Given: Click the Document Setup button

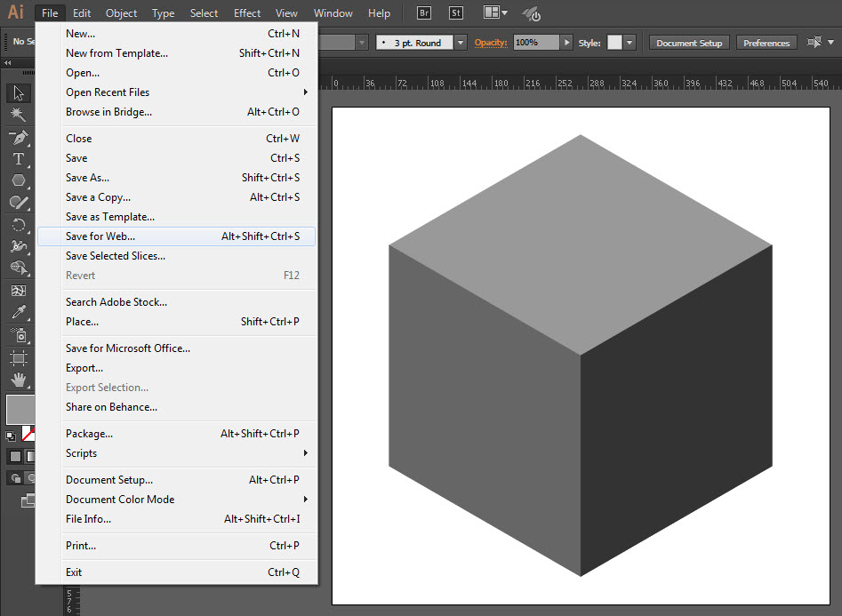Looking at the screenshot, I should 689,43.
